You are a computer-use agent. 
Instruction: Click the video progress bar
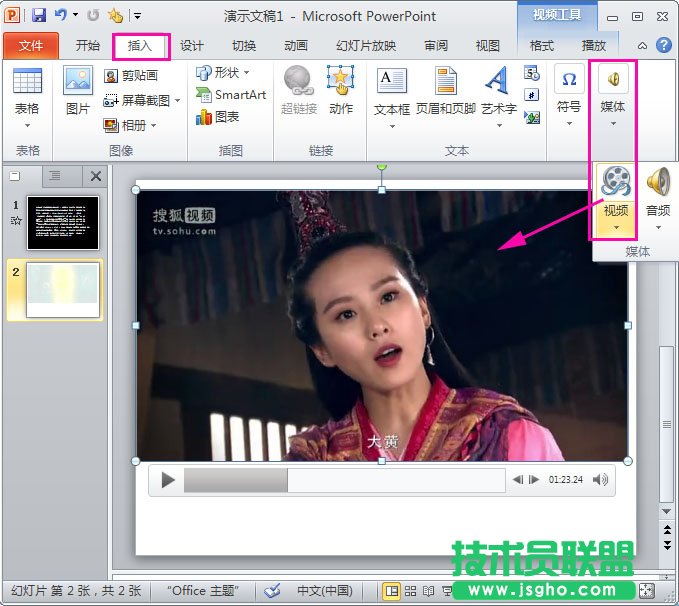point(345,480)
